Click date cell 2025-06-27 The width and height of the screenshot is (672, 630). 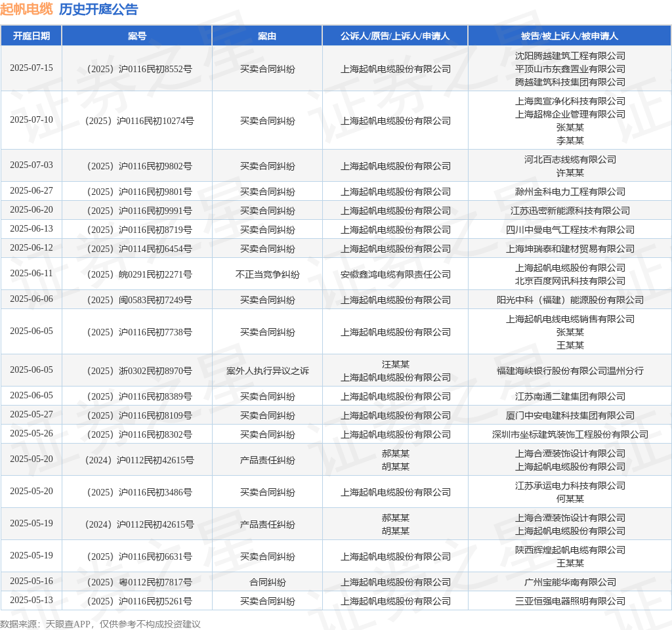tap(31, 191)
